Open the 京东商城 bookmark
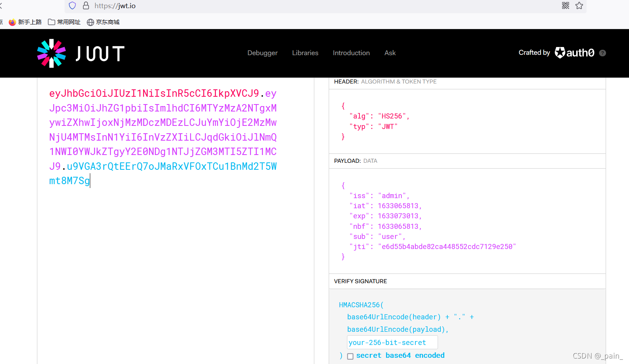This screenshot has width=629, height=364. pyautogui.click(x=103, y=22)
